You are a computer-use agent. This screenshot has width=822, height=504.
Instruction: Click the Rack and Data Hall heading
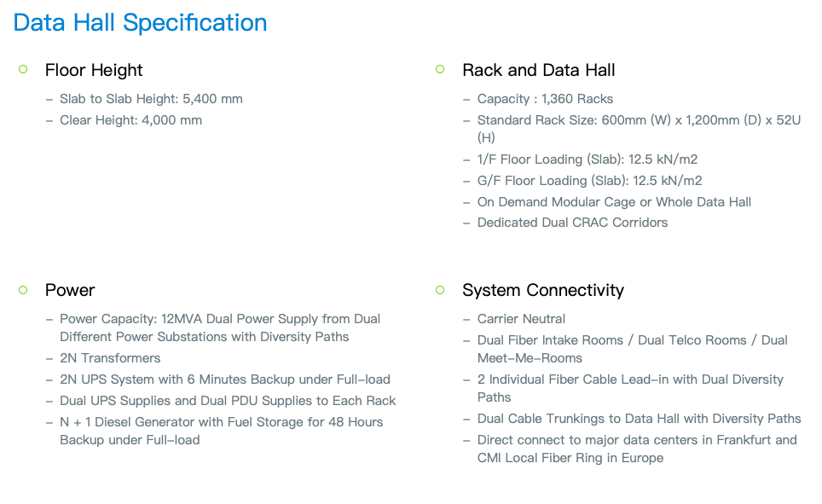(538, 70)
